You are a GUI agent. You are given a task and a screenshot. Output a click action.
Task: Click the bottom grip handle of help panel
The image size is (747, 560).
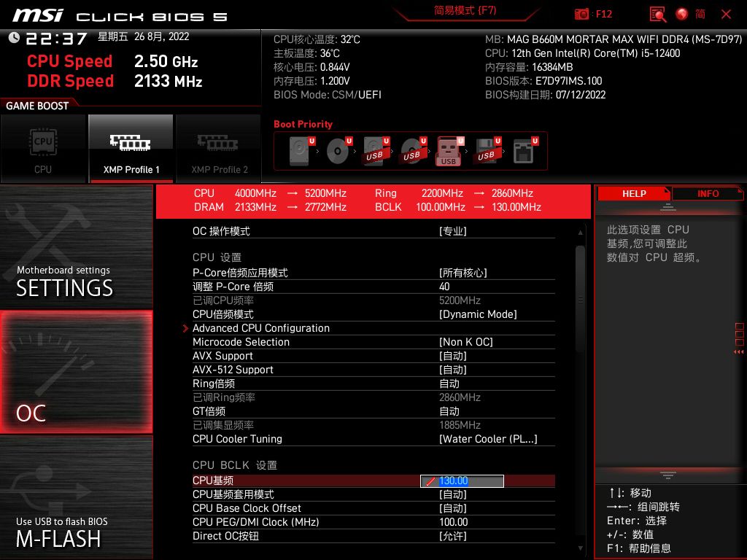(668, 475)
